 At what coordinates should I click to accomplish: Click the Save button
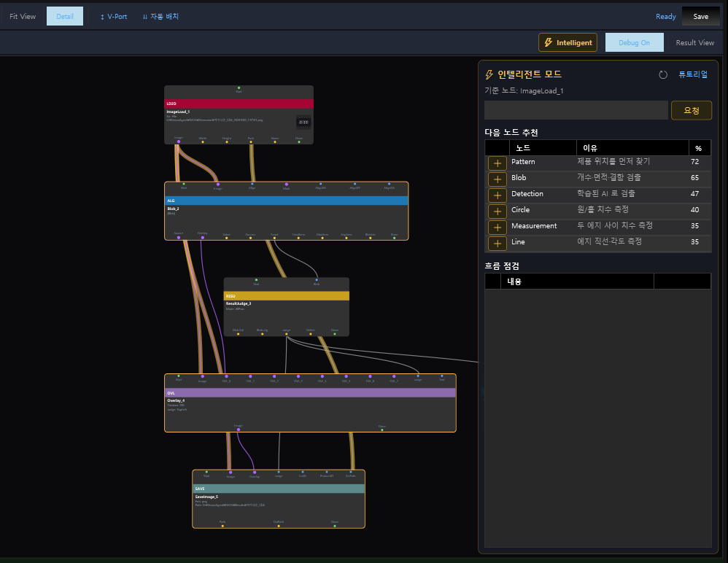point(700,16)
